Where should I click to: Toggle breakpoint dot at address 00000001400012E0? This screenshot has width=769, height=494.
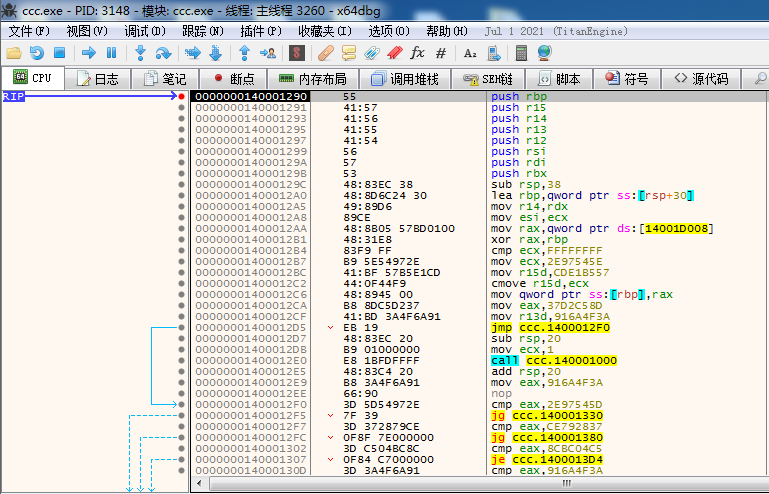[181, 361]
